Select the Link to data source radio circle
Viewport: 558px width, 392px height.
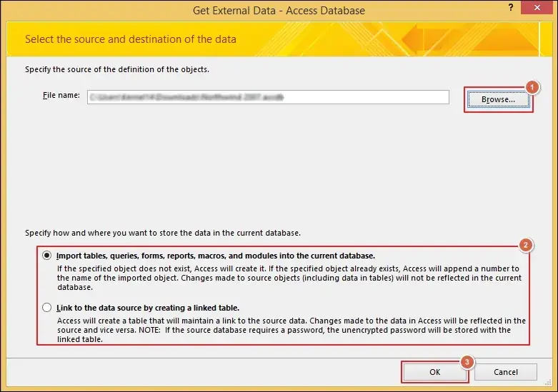pyautogui.click(x=47, y=308)
